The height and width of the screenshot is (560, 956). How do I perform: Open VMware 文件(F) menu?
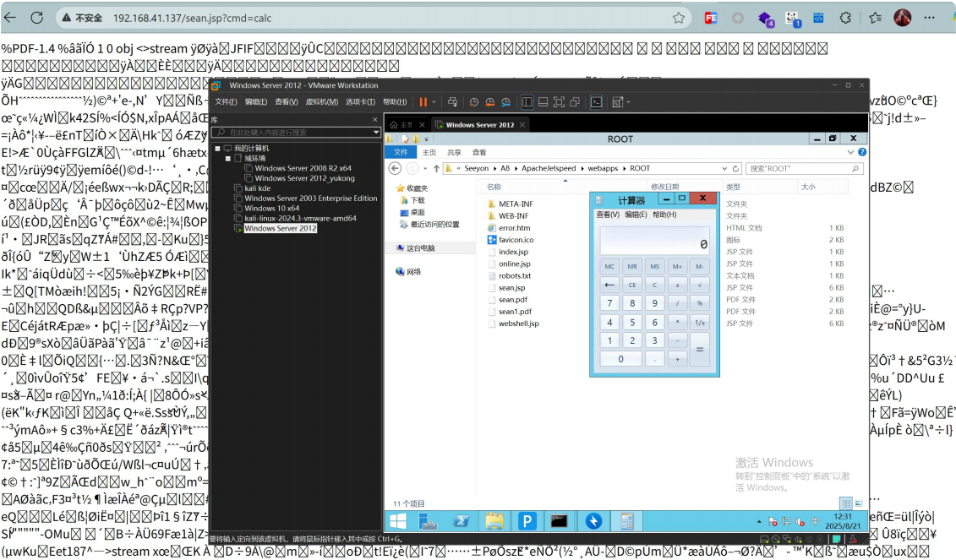[x=226, y=101]
